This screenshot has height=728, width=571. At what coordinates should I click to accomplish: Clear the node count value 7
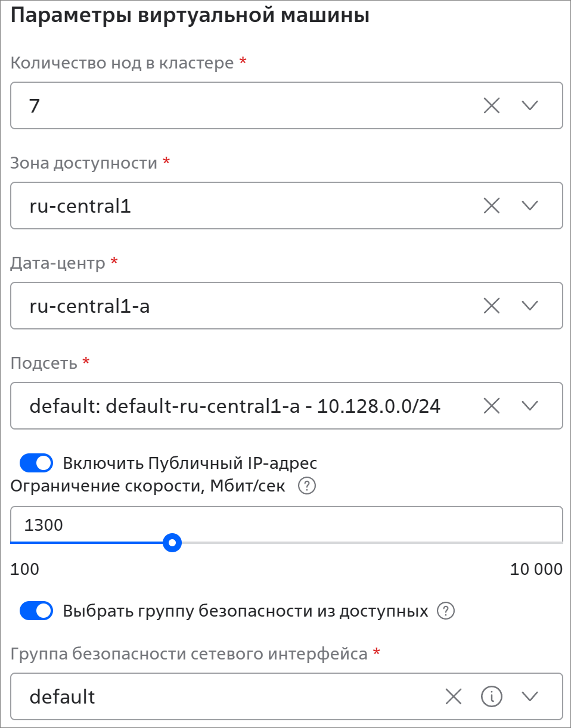click(x=491, y=106)
